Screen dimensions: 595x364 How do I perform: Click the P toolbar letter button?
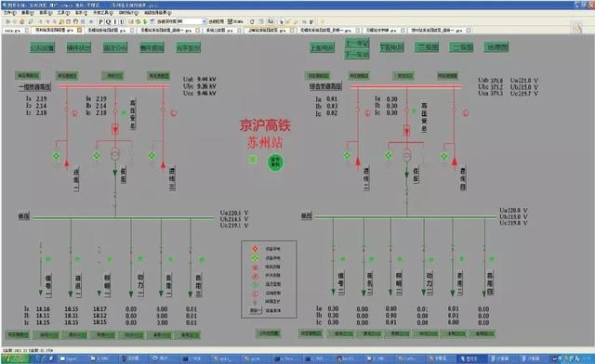pos(101,21)
